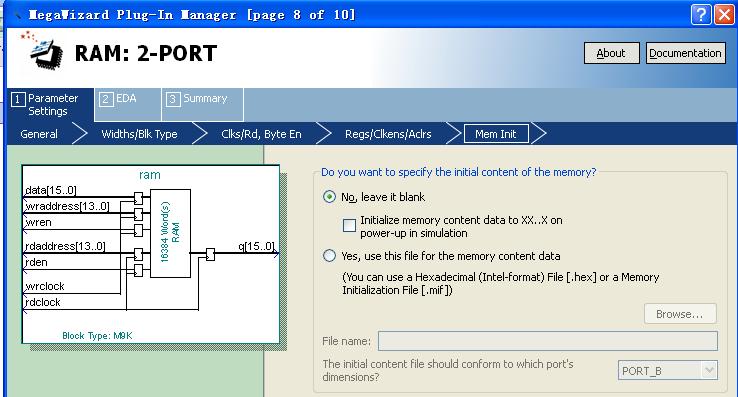Click the output register on q line
This screenshot has height=397, width=738.
tap(210, 254)
